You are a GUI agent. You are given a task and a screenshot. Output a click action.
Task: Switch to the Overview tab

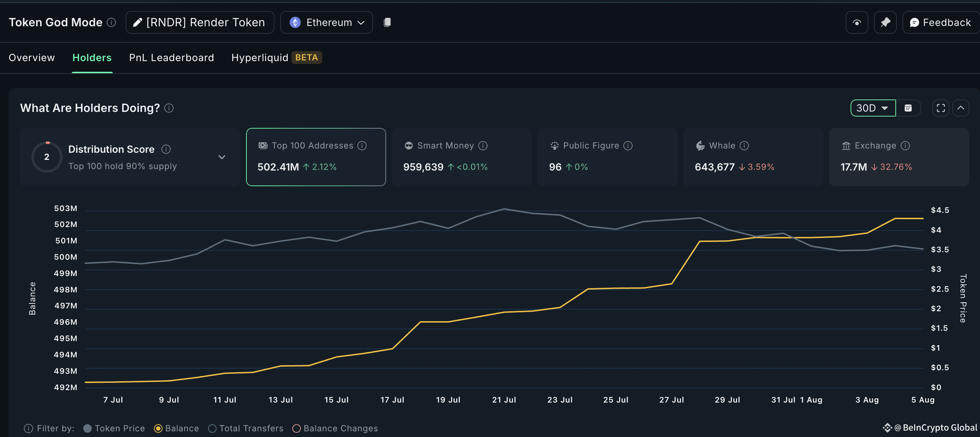tap(32, 58)
